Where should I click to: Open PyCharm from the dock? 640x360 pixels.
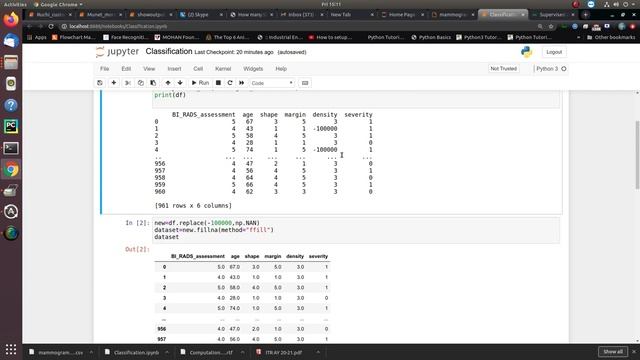(11, 127)
